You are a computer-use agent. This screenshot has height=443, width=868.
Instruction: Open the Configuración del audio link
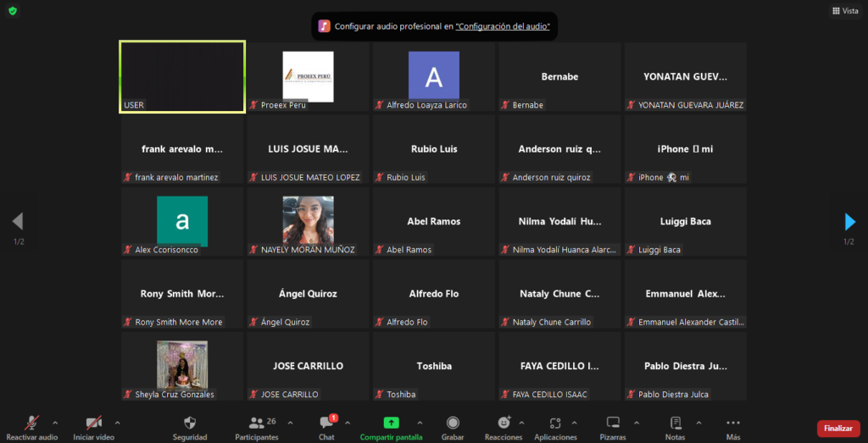tap(503, 26)
